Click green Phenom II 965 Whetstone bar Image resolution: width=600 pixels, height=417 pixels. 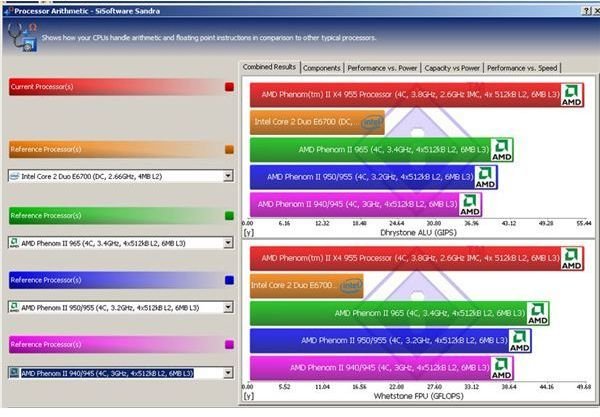point(400,313)
